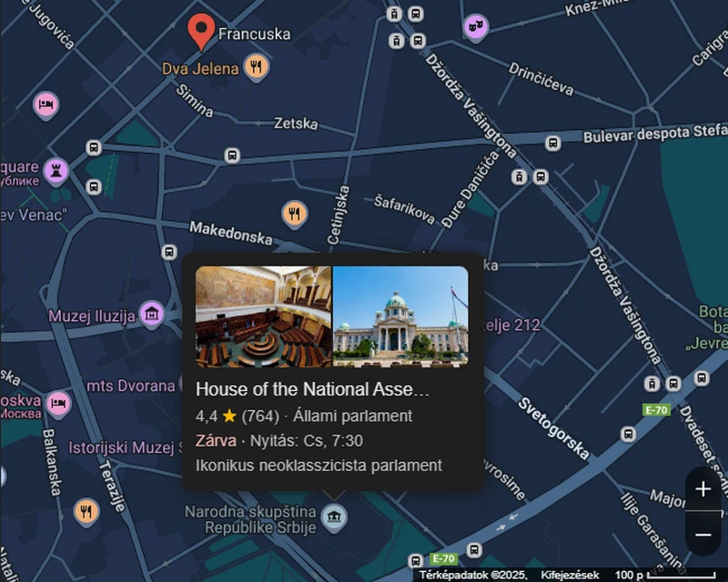
Task: Click the Zárva closed status text
Action: coord(216,440)
